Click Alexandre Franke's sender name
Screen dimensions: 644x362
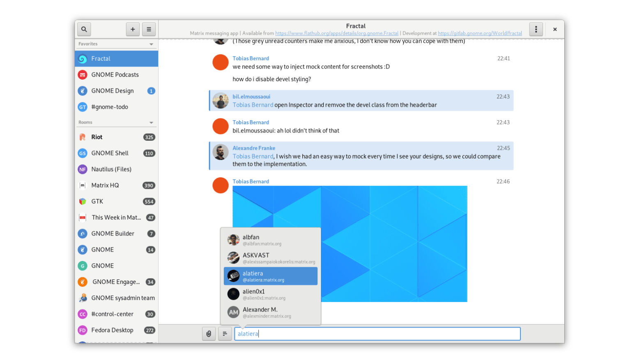pos(254,148)
